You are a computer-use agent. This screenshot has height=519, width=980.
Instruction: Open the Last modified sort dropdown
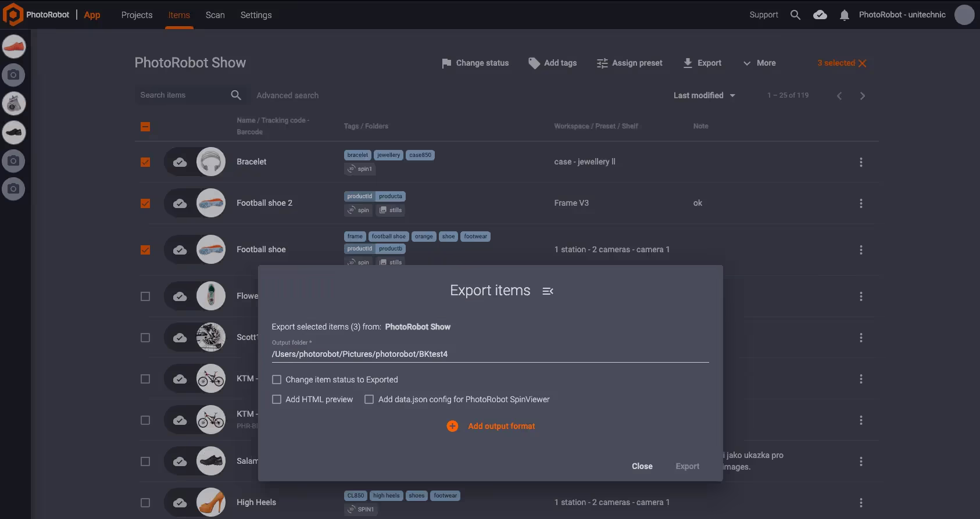click(704, 95)
